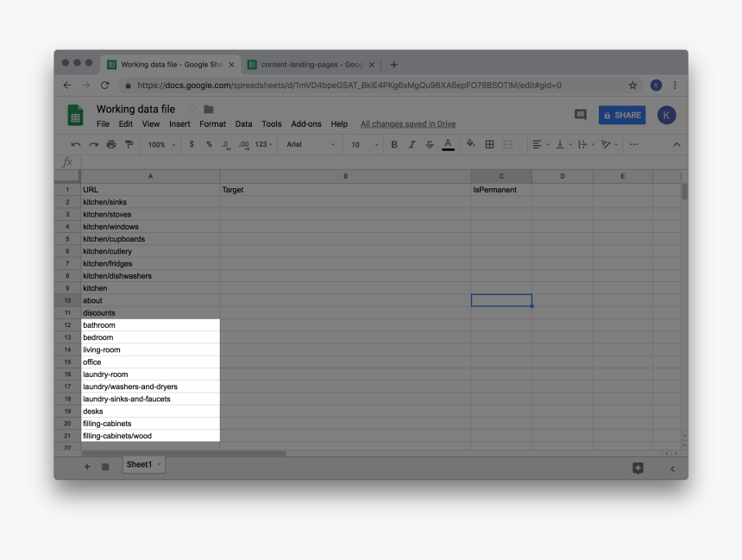This screenshot has height=560, width=742.
Task: Select cell containing laundry/washers-and-dryers
Action: pyautogui.click(x=150, y=387)
